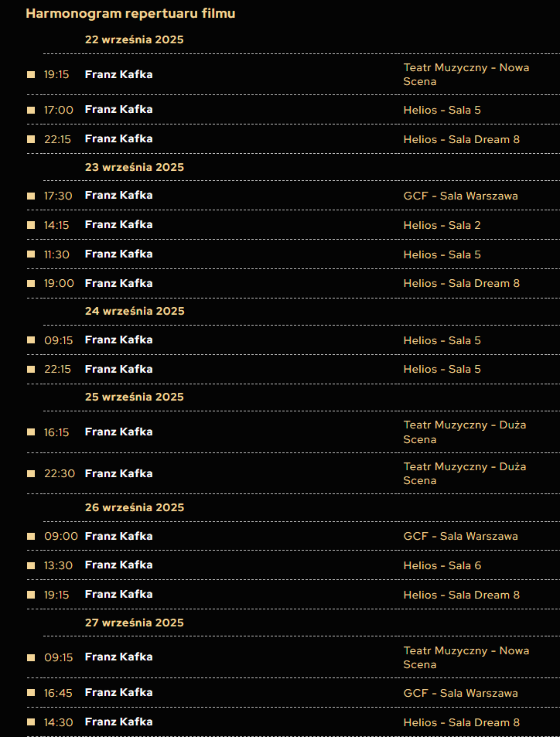Select the square bullet by the 16:45 screening
Image resolution: width=560 pixels, height=737 pixels.
31,693
